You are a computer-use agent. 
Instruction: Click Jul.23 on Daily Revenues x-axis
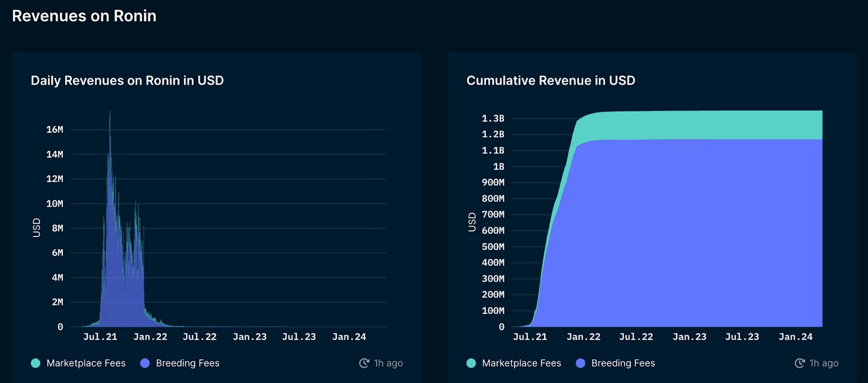pyautogui.click(x=299, y=337)
